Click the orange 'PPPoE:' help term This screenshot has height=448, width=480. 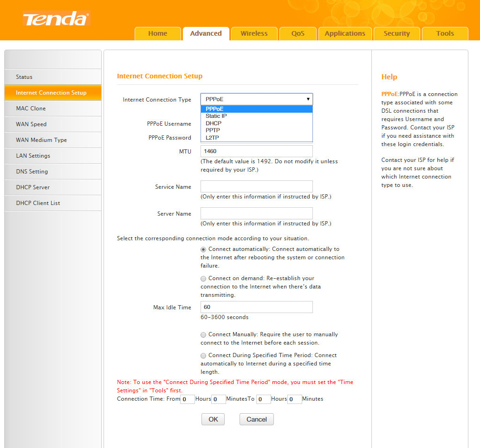click(x=390, y=94)
